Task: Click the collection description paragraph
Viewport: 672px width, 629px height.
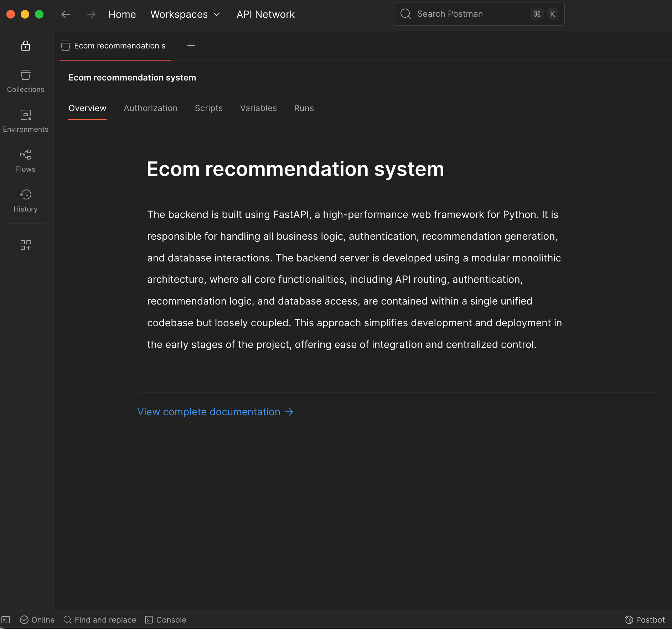Action: [x=355, y=280]
